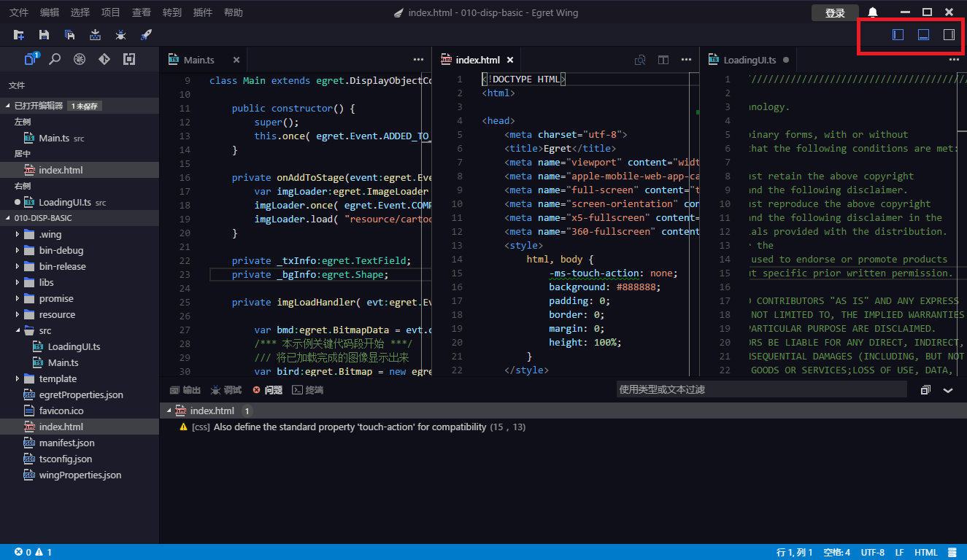This screenshot has width=967, height=560.
Task: Open the file explorer sidebar view
Action: pos(31,59)
